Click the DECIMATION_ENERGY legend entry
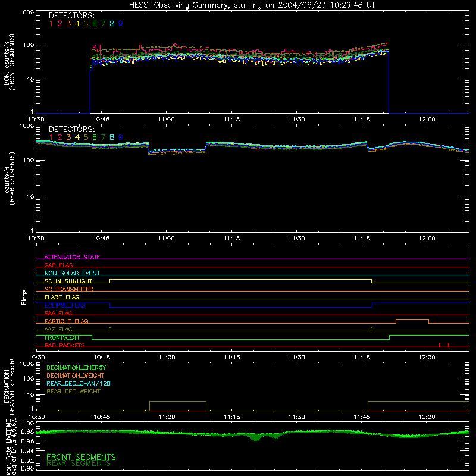This screenshot has width=476, height=476. click(x=76, y=368)
